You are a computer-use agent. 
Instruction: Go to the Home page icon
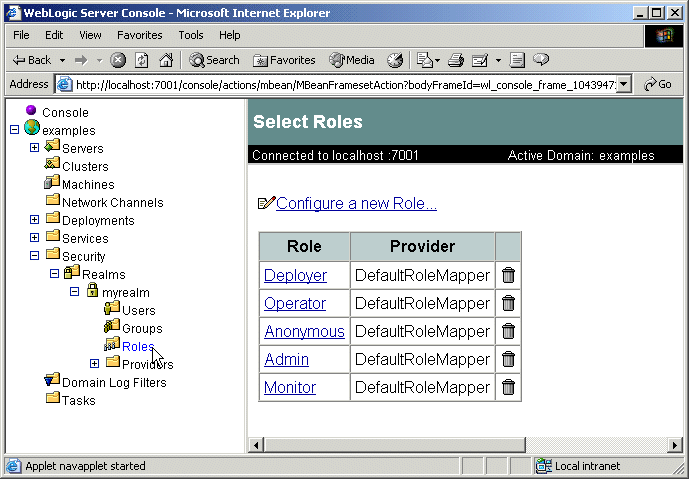point(166,60)
